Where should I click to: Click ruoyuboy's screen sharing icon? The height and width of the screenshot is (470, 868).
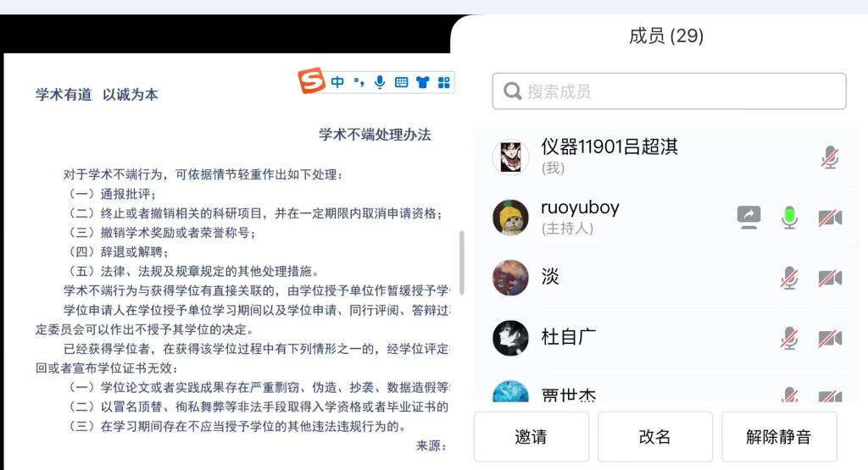(x=749, y=218)
